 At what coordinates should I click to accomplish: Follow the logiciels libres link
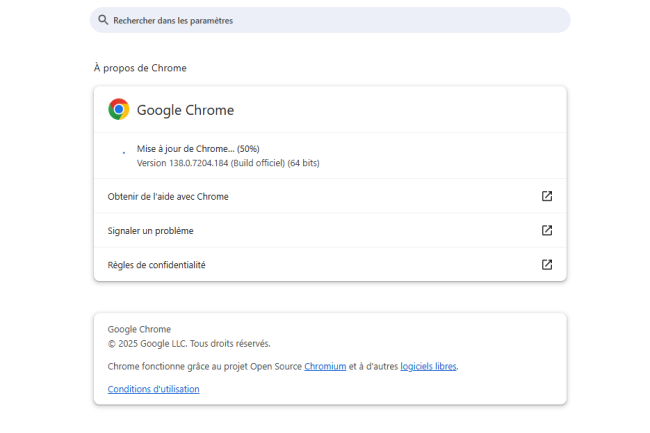point(428,367)
